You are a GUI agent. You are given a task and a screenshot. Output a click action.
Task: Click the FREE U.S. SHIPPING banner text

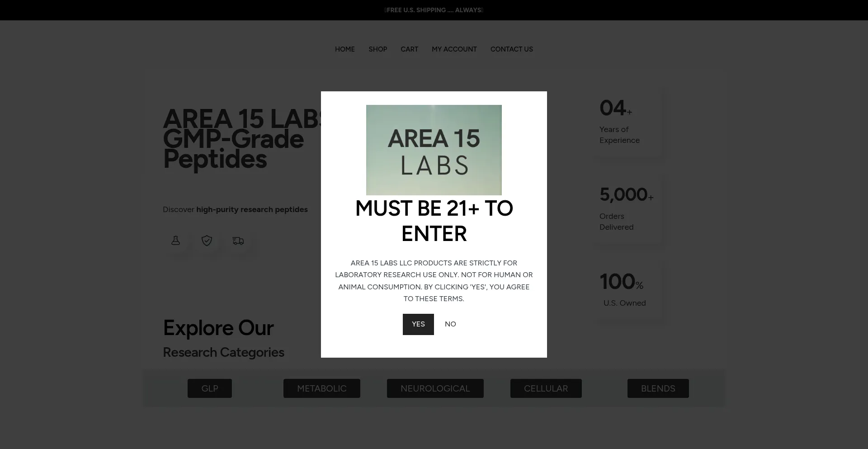[434, 10]
